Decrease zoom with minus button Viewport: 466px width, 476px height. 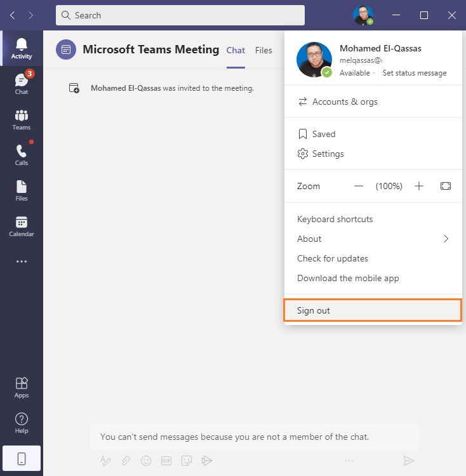coord(359,186)
